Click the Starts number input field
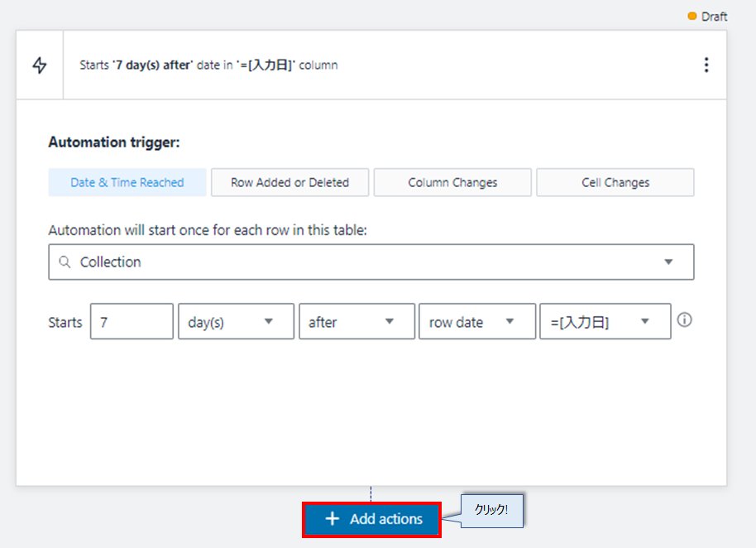 (132, 322)
